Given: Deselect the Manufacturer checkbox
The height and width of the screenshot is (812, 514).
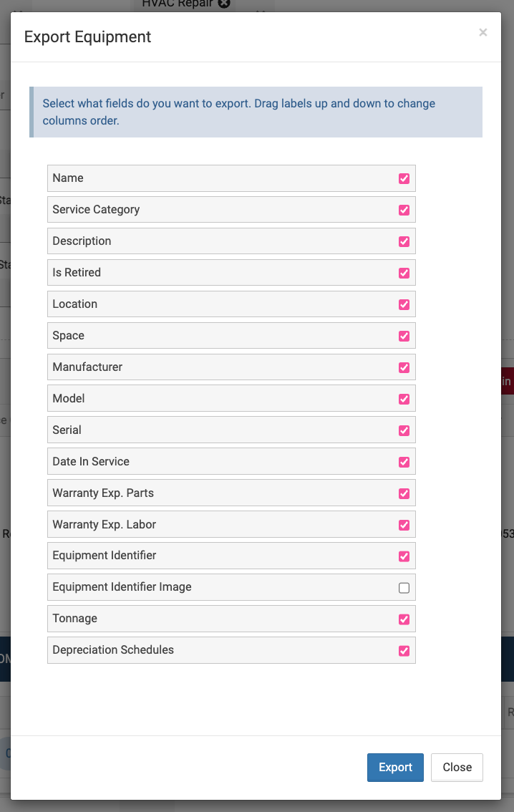Looking at the screenshot, I should coord(404,367).
